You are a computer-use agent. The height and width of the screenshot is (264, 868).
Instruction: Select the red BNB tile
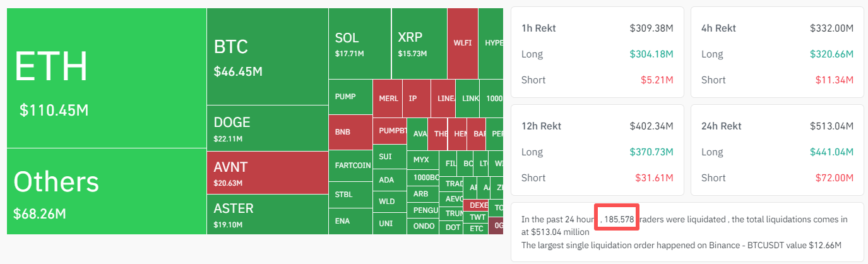point(350,132)
